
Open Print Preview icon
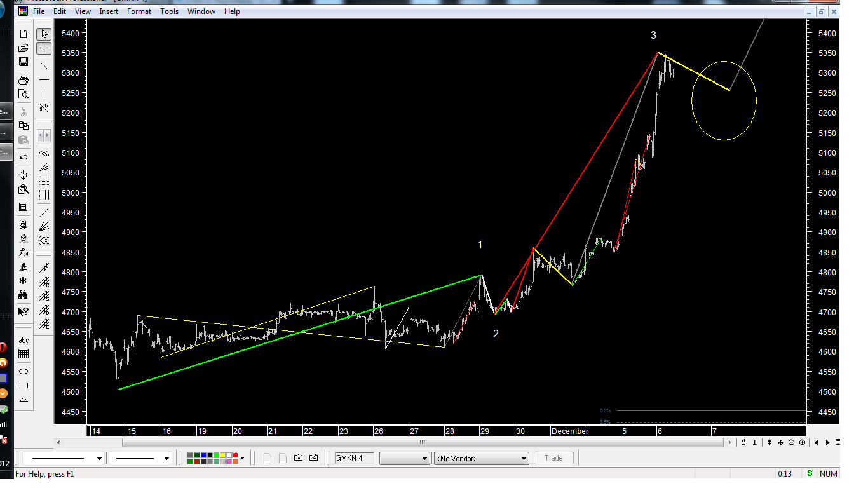[24, 94]
